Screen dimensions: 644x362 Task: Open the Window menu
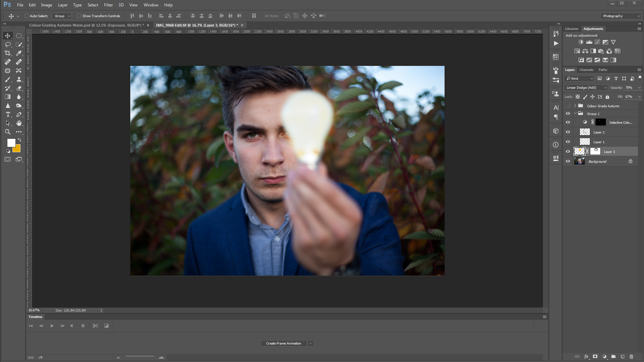151,5
